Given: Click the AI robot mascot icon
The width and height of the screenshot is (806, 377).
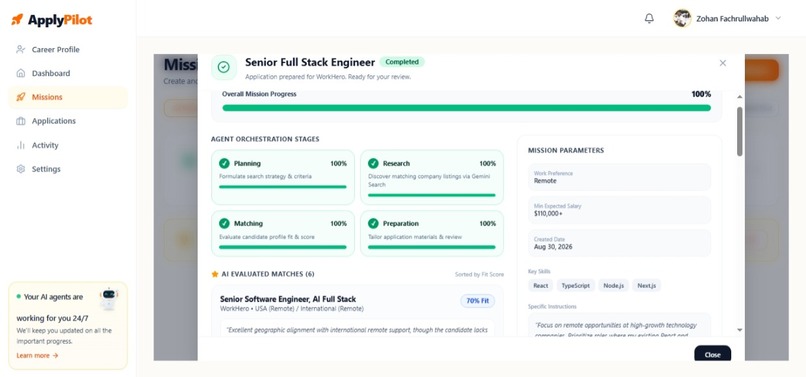Looking at the screenshot, I should 108,298.
